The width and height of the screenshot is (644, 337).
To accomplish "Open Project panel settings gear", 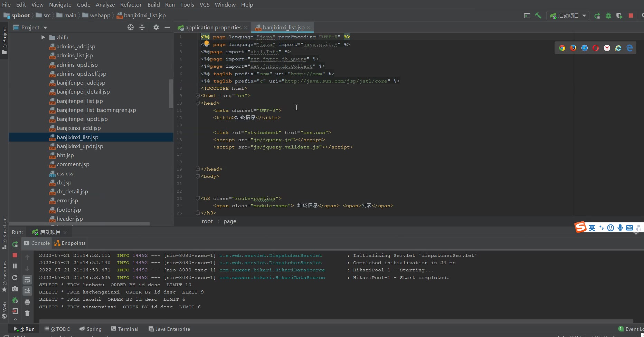I will click(156, 27).
